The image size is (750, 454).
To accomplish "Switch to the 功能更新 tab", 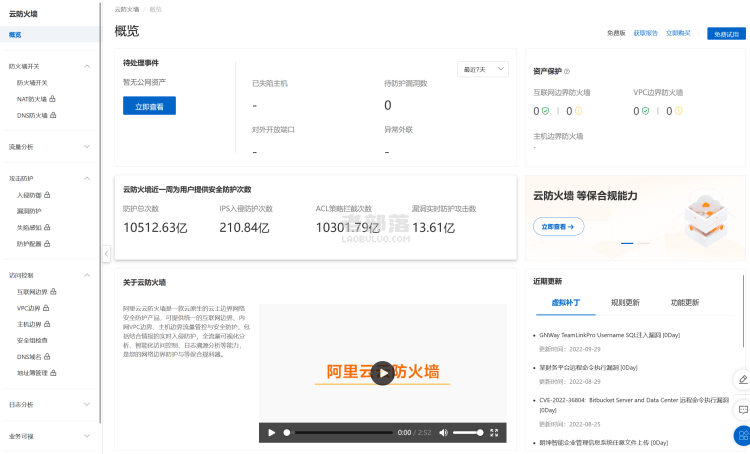I will pos(684,302).
